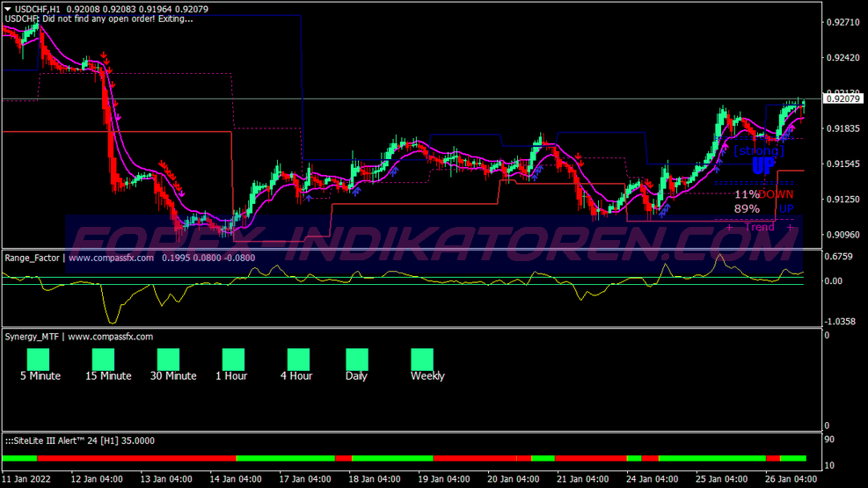Click the 4 Hour green square
This screenshot has height=488, width=868.
[x=298, y=359]
